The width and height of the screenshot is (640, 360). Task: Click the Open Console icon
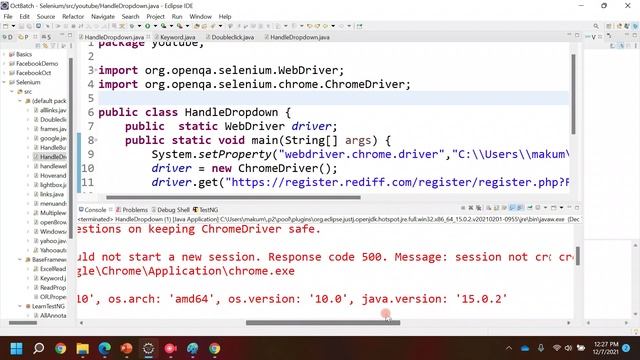coord(553,208)
